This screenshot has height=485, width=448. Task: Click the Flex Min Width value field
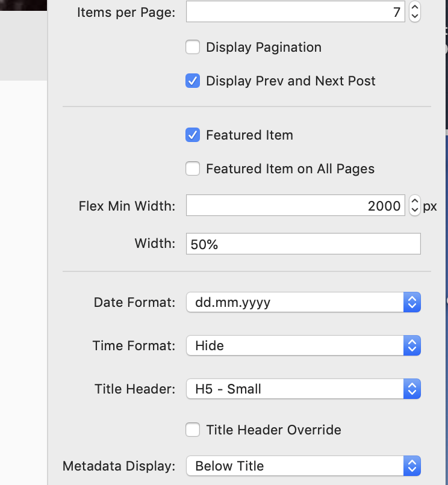click(296, 205)
